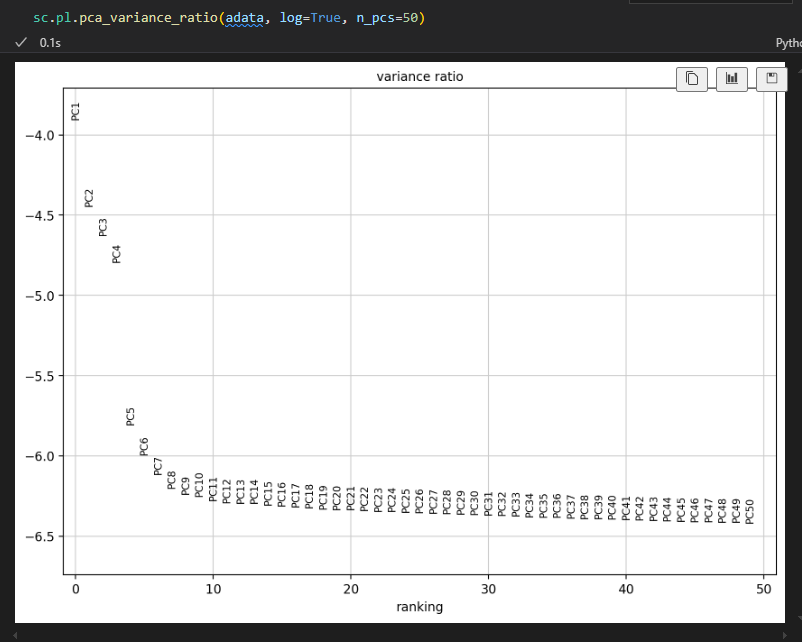Image resolution: width=802 pixels, height=642 pixels.
Task: Copy the plot output to clipboard
Action: [692, 79]
